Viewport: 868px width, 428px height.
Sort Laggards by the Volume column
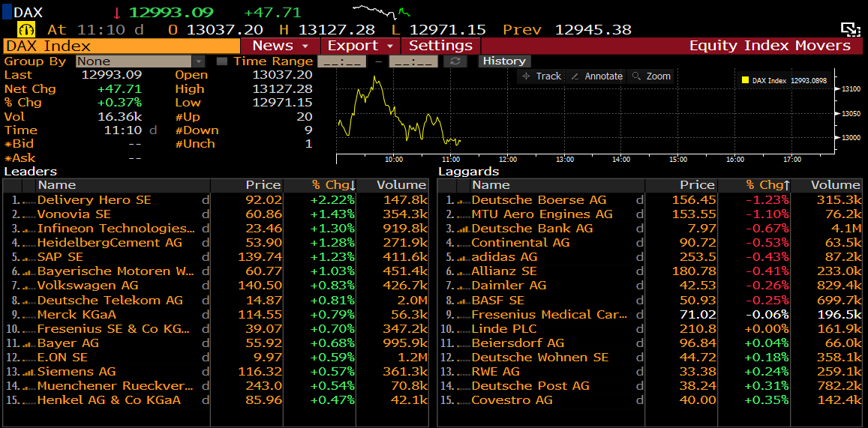click(827, 186)
